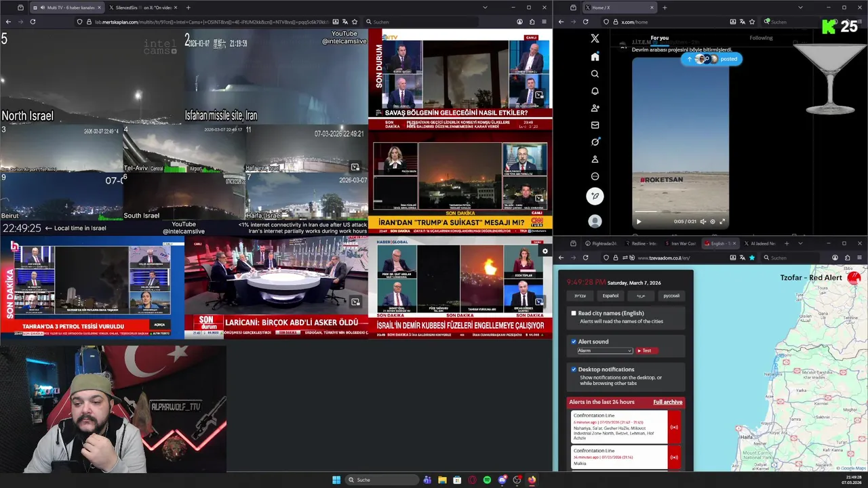The image size is (868, 488).
Task: Click the X compose post feather button
Action: pos(595,197)
